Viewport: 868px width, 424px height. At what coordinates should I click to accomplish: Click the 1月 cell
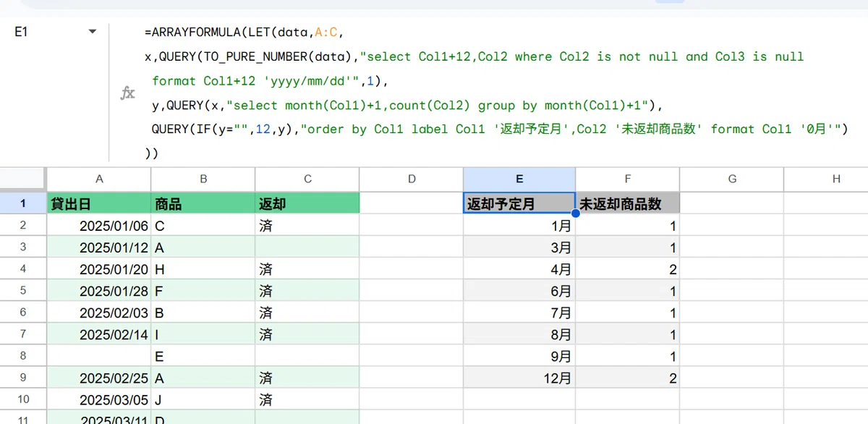tap(519, 225)
